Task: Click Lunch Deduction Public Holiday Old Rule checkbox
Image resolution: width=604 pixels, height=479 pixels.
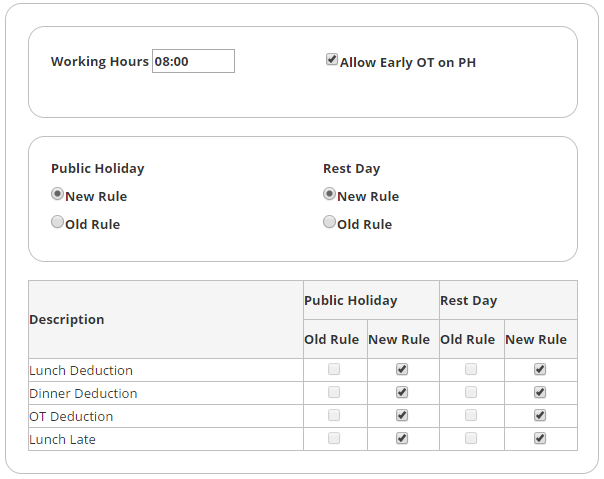Action: (334, 369)
